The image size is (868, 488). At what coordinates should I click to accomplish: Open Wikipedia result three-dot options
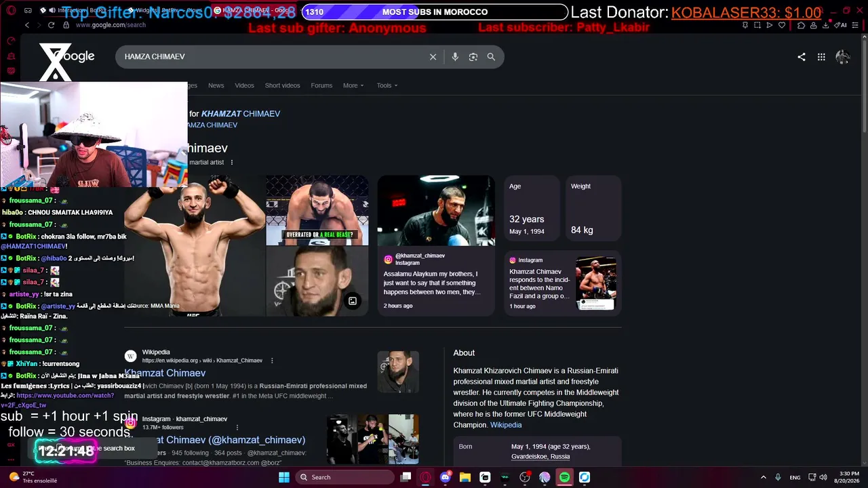272,361
